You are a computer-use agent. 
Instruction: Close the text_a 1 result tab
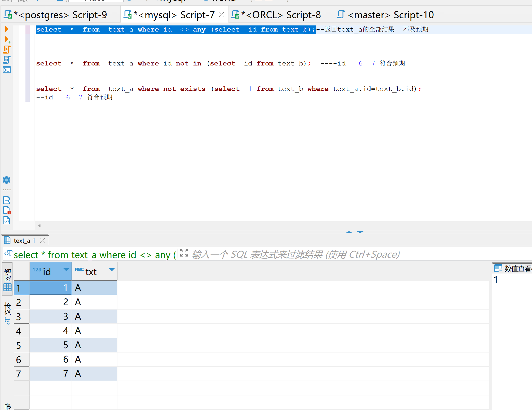pyautogui.click(x=42, y=240)
